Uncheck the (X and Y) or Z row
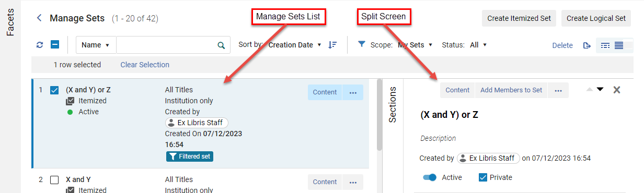 click(x=54, y=90)
